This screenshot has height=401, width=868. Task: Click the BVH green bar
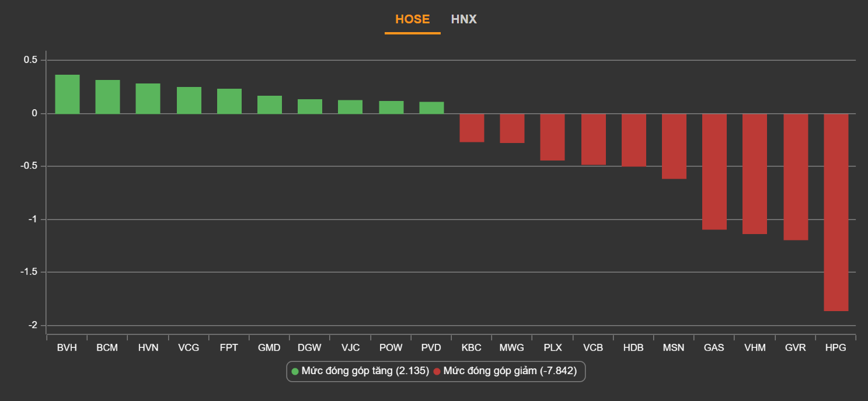67,94
